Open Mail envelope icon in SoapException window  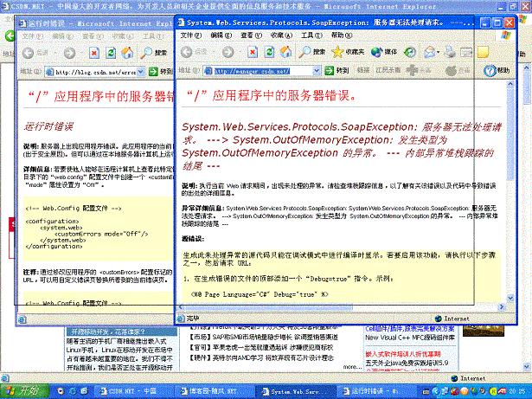click(429, 52)
